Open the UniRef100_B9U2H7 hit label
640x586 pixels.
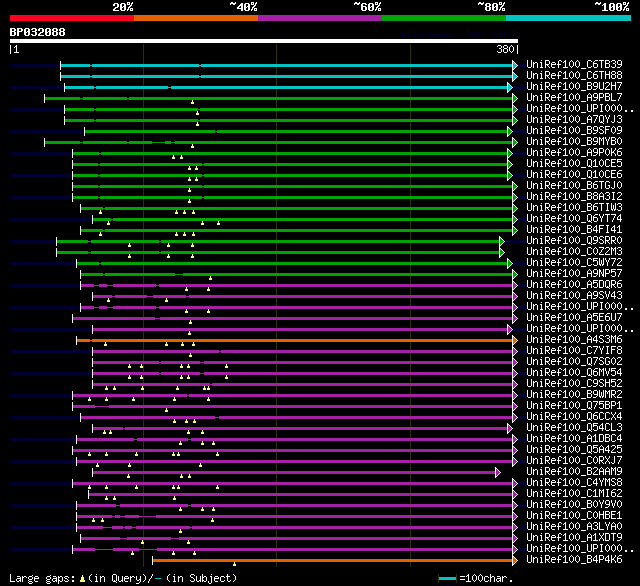[574, 87]
